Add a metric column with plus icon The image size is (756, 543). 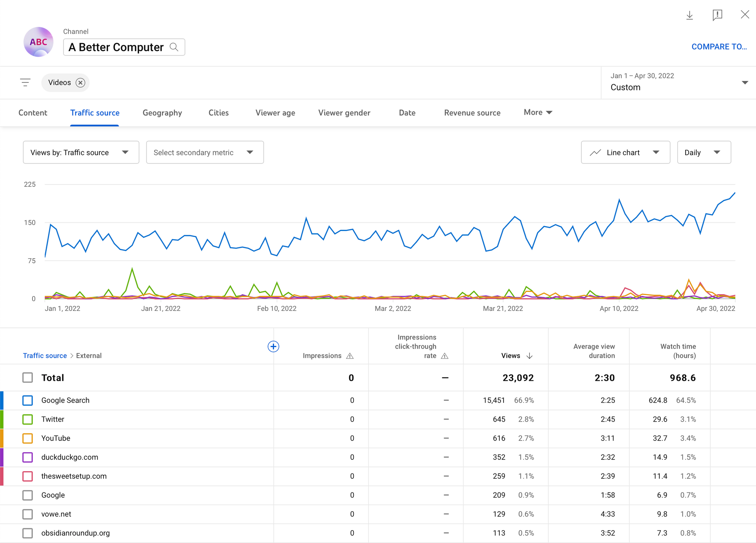pos(273,346)
